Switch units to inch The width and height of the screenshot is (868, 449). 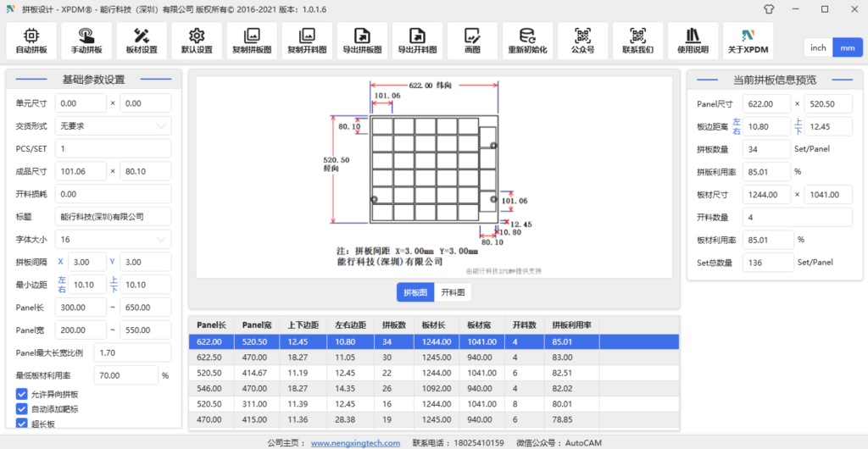(818, 47)
